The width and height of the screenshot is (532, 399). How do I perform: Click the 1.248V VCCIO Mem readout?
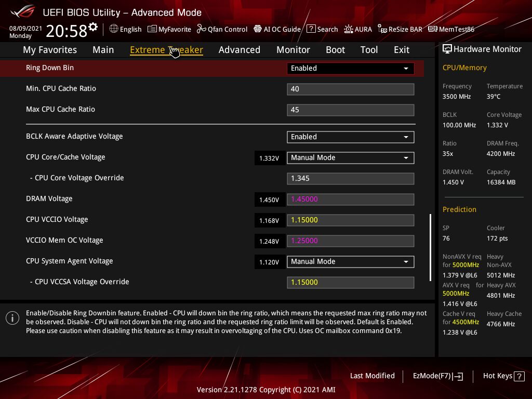(x=270, y=241)
